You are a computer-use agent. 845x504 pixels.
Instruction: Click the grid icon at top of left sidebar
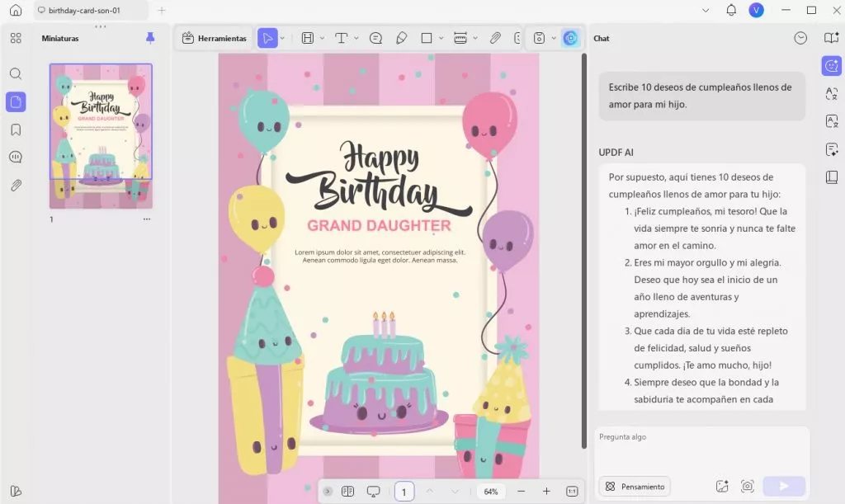point(16,38)
